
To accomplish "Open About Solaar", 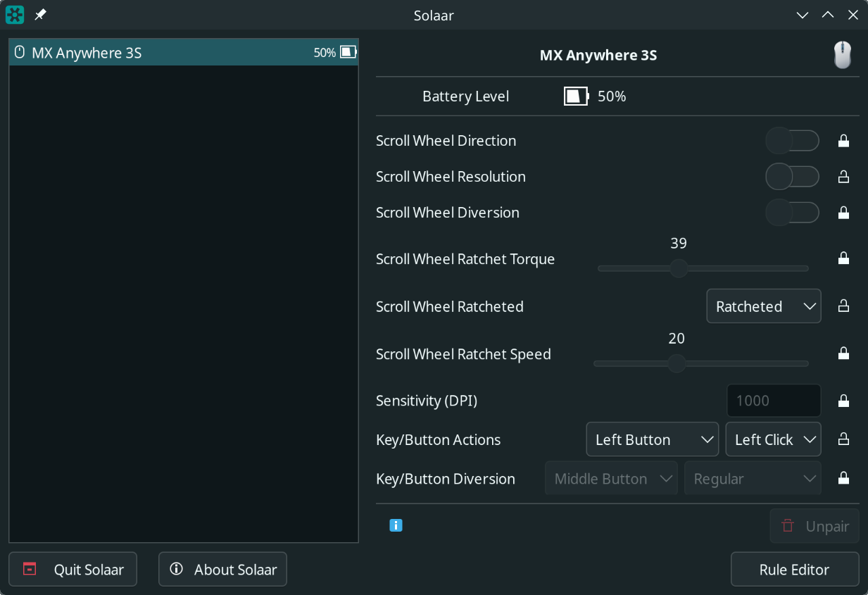I will [223, 570].
